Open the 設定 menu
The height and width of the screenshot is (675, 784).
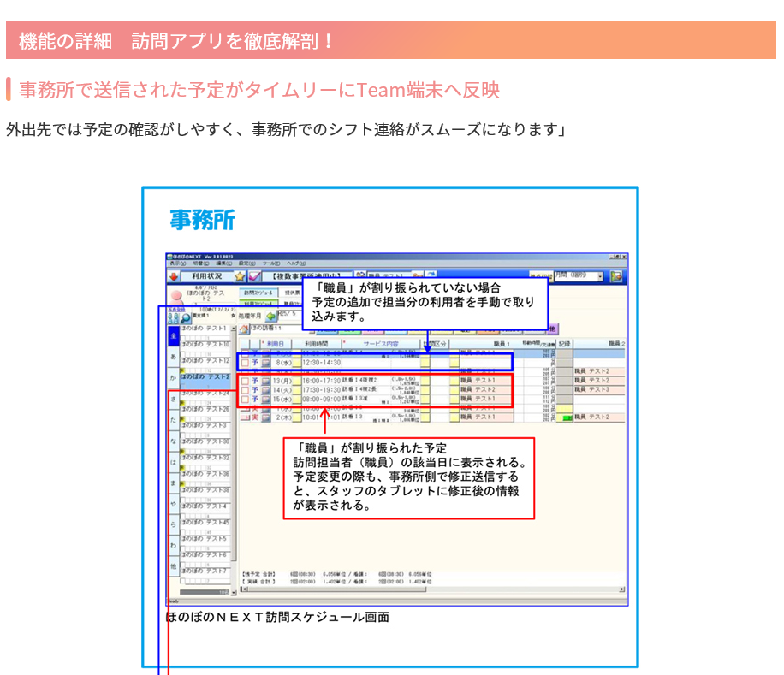pos(246,263)
